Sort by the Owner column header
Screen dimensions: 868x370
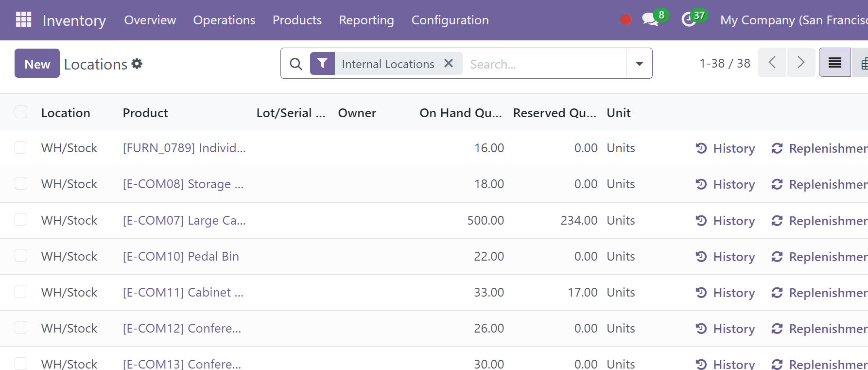point(357,113)
